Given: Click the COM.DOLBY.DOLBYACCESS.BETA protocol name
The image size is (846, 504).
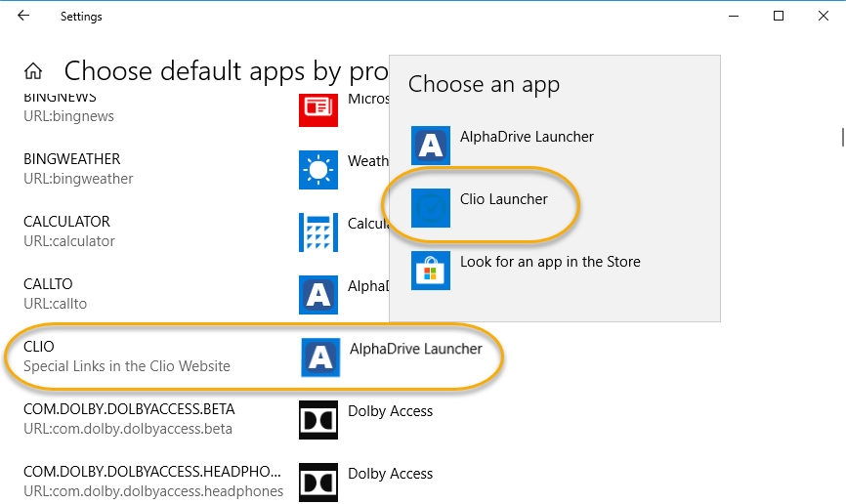Looking at the screenshot, I should tap(129, 409).
